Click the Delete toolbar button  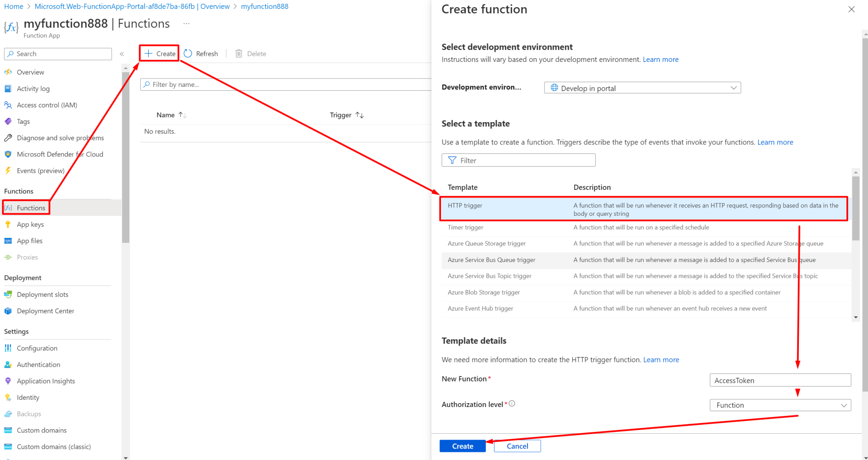(251, 53)
